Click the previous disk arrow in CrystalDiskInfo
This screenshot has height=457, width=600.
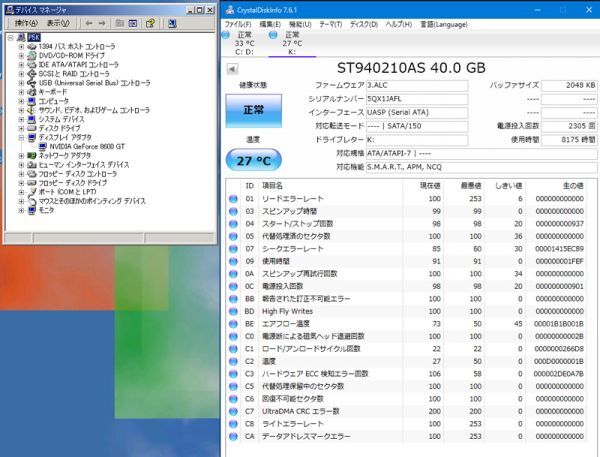point(232,69)
